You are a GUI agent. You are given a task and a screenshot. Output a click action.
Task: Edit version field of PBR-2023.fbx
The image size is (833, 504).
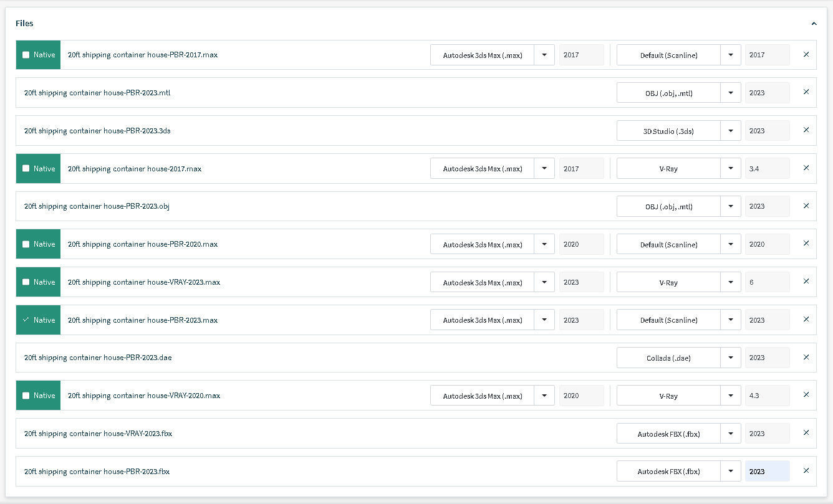click(767, 472)
